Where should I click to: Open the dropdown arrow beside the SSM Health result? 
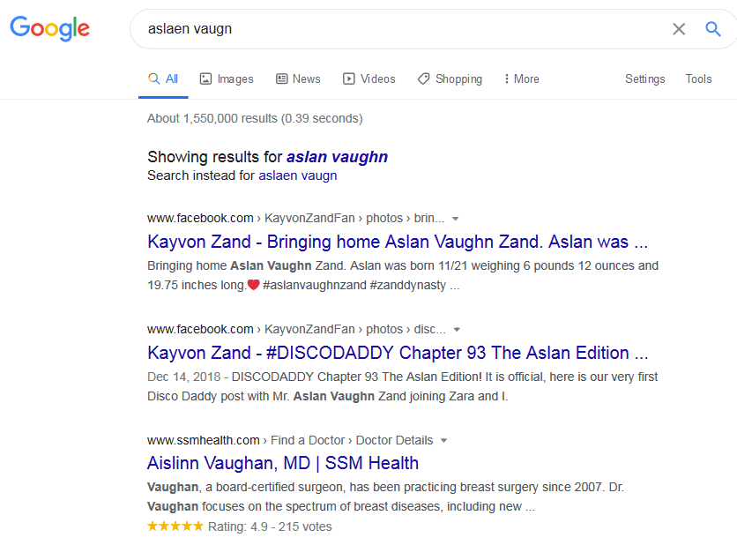[443, 440]
